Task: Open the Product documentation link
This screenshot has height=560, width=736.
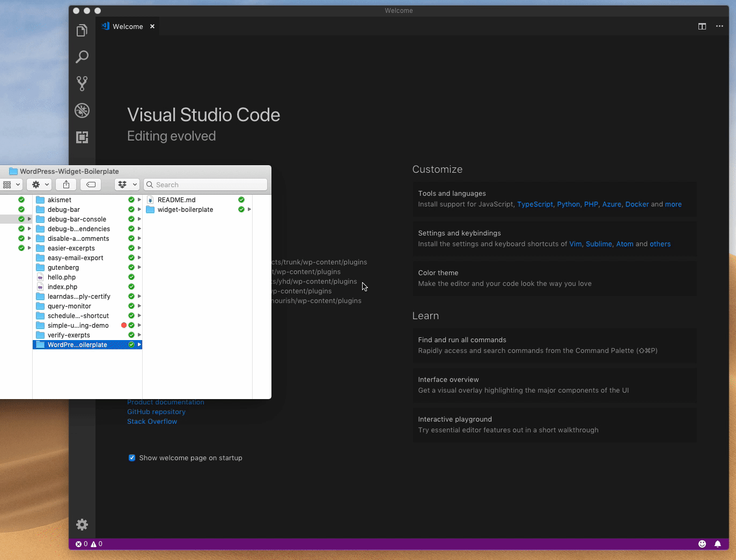Action: [165, 402]
